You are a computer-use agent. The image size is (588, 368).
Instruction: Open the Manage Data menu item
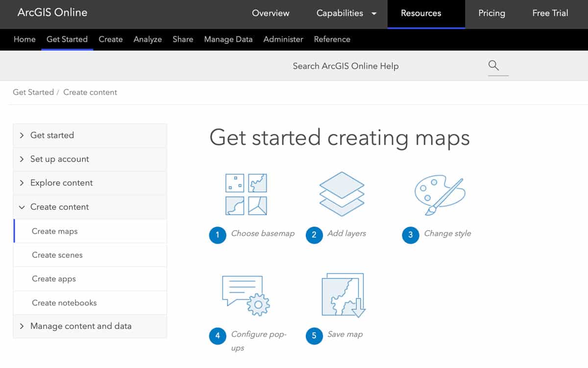[x=228, y=39]
